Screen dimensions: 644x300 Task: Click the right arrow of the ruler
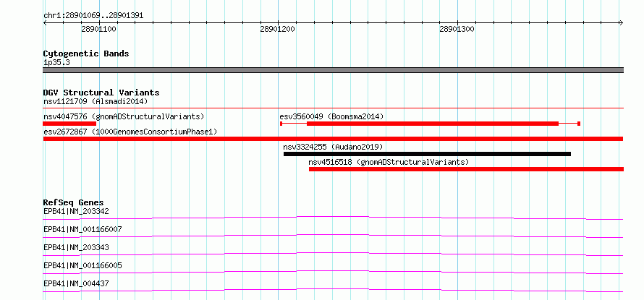pos(621,23)
